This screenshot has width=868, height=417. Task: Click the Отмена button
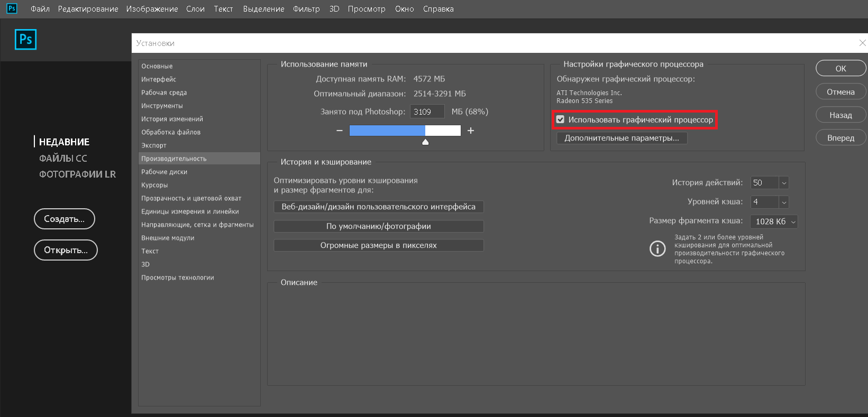coord(840,91)
